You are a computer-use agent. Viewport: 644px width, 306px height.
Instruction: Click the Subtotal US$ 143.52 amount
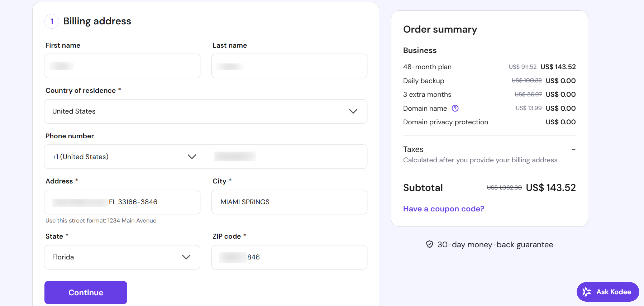click(551, 187)
